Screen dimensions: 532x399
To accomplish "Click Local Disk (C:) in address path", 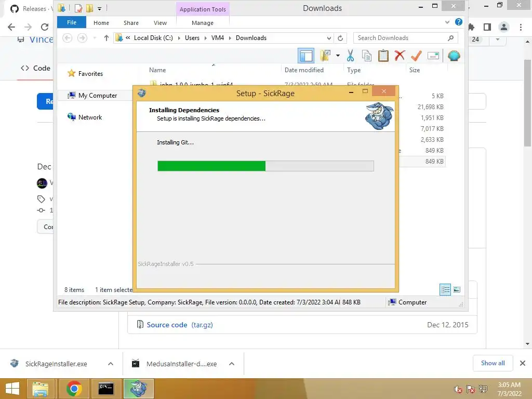I will point(153,38).
